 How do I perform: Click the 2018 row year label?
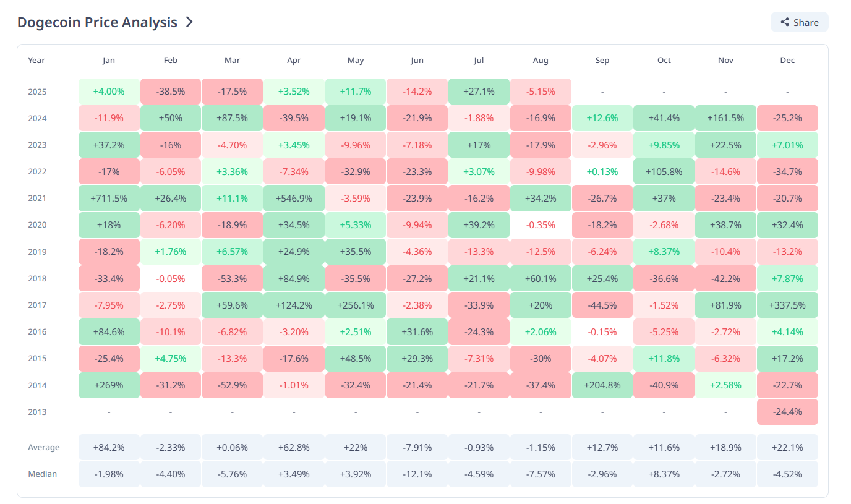(x=36, y=278)
